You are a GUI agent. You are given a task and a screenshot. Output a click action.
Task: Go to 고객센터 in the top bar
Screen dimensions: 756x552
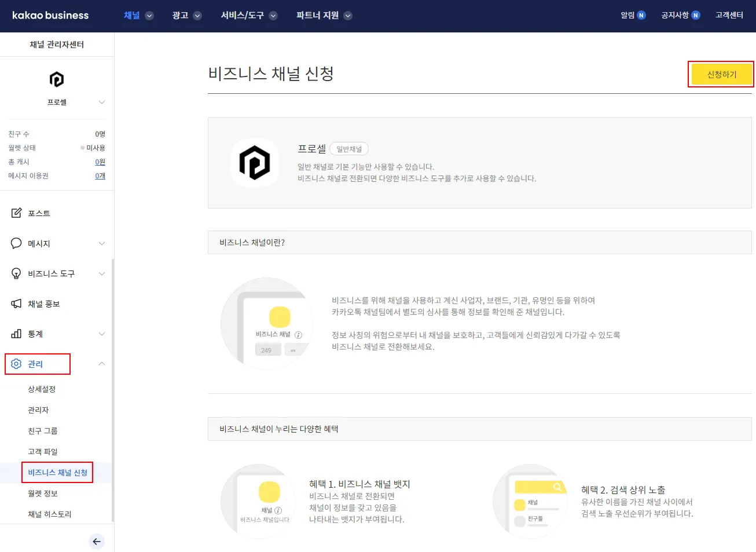pos(729,16)
